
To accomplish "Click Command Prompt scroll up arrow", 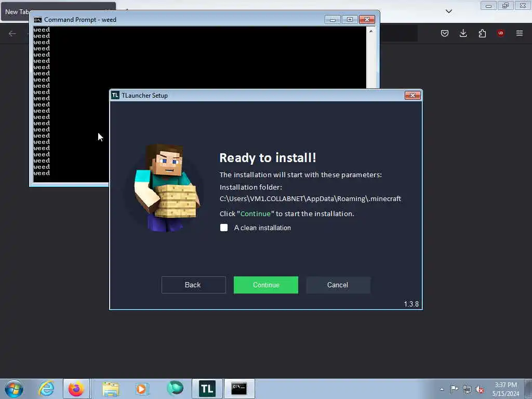I will (371, 31).
